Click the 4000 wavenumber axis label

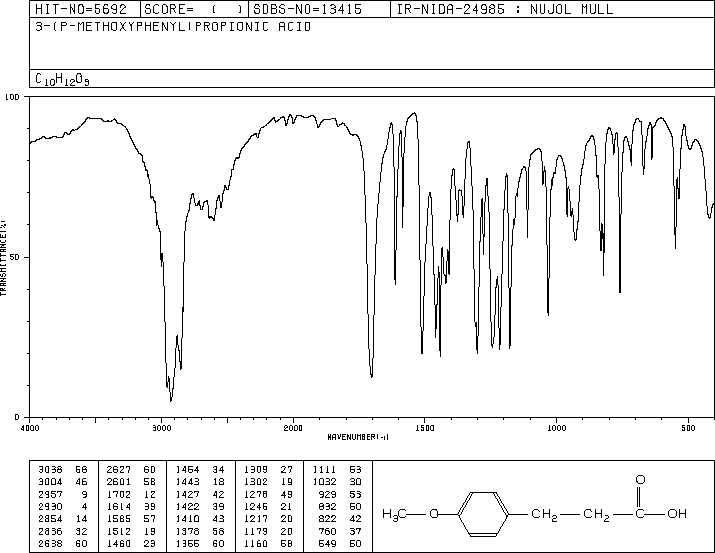pos(30,428)
